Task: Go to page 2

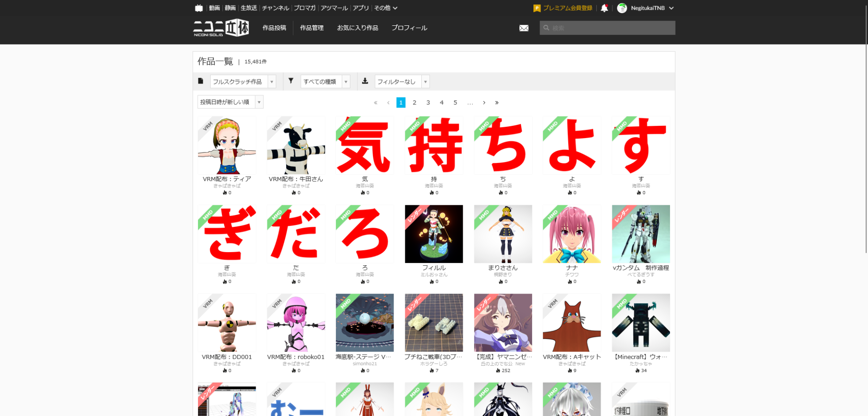Action: pyautogui.click(x=414, y=102)
